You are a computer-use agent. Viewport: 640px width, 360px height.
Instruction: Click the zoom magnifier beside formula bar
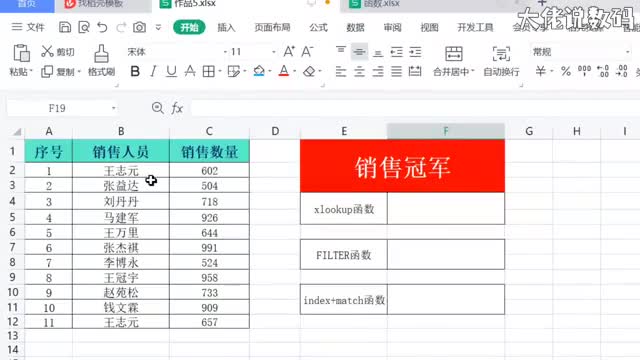pyautogui.click(x=158, y=108)
